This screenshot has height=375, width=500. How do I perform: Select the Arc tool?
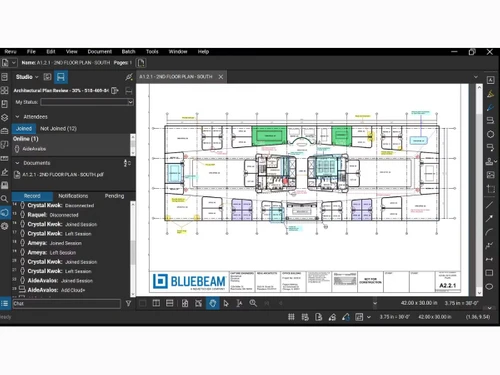pos(489,232)
